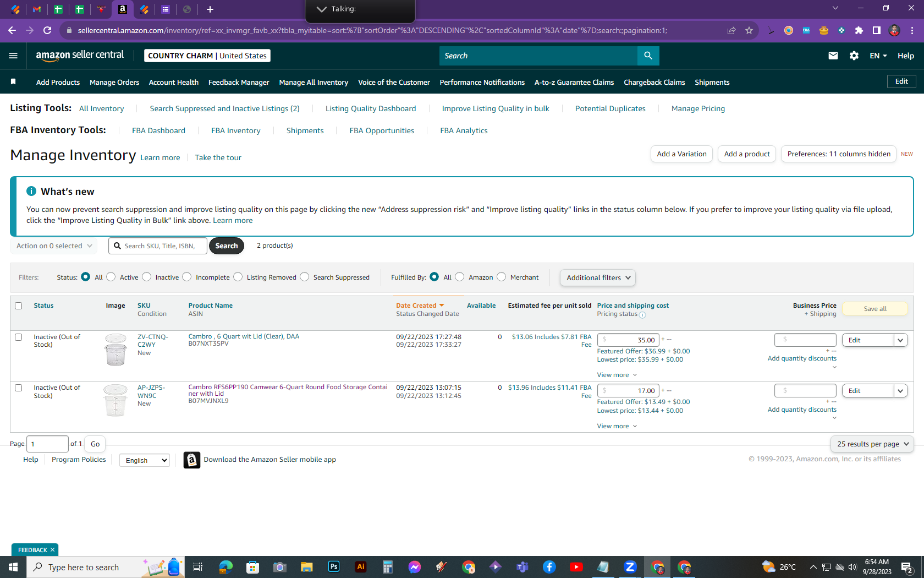924x578 pixels.
Task: Open Illustrator from the taskbar
Action: pyautogui.click(x=361, y=567)
